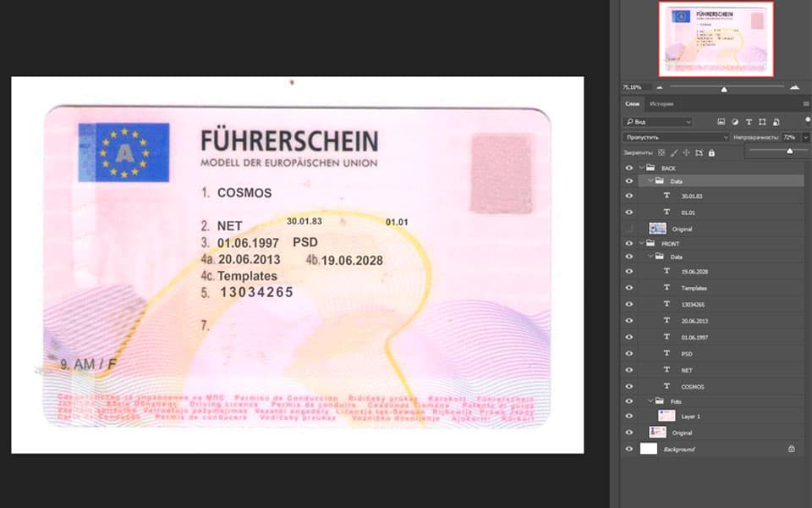Select the Layer 1 thumbnail
This screenshot has width=812, height=508.
[667, 416]
